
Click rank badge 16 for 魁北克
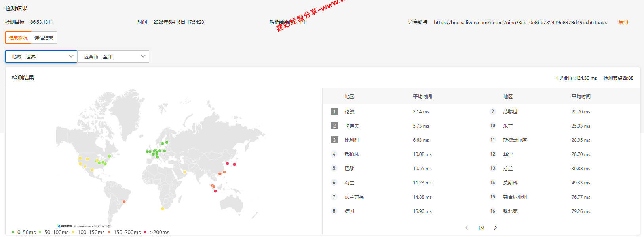pyautogui.click(x=492, y=211)
